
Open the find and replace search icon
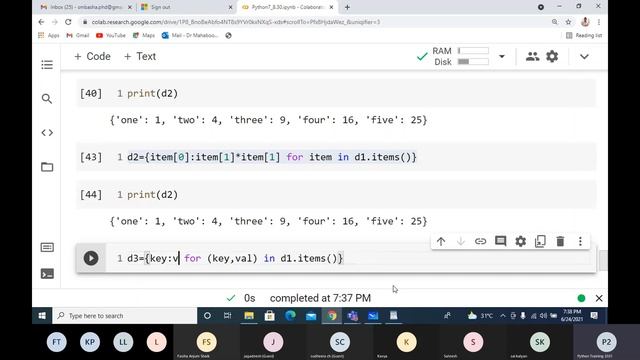click(47, 98)
